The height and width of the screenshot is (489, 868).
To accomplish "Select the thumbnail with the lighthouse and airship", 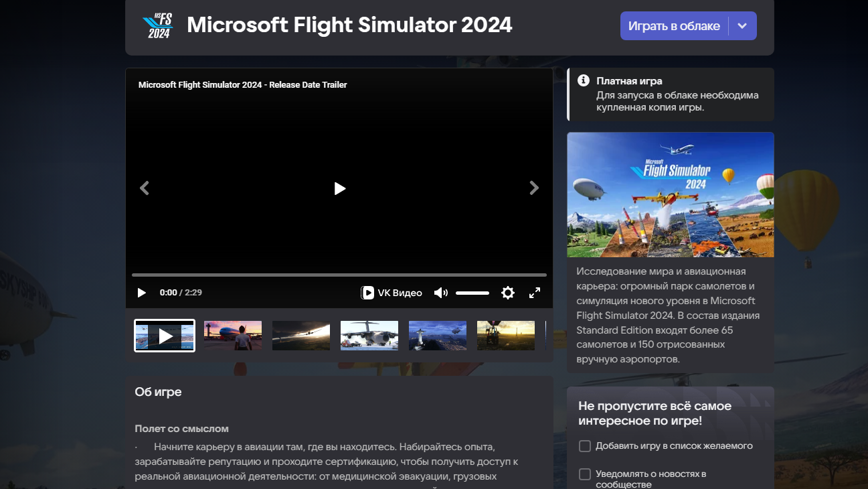I will coord(438,336).
